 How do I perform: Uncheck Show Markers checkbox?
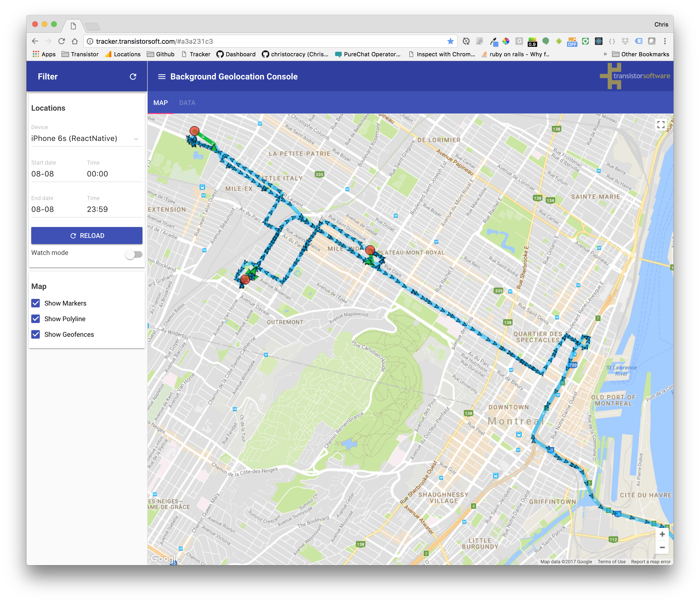36,303
